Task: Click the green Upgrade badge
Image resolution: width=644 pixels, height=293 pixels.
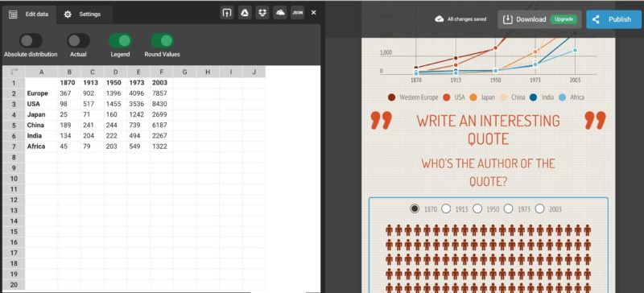Action: 563,19
